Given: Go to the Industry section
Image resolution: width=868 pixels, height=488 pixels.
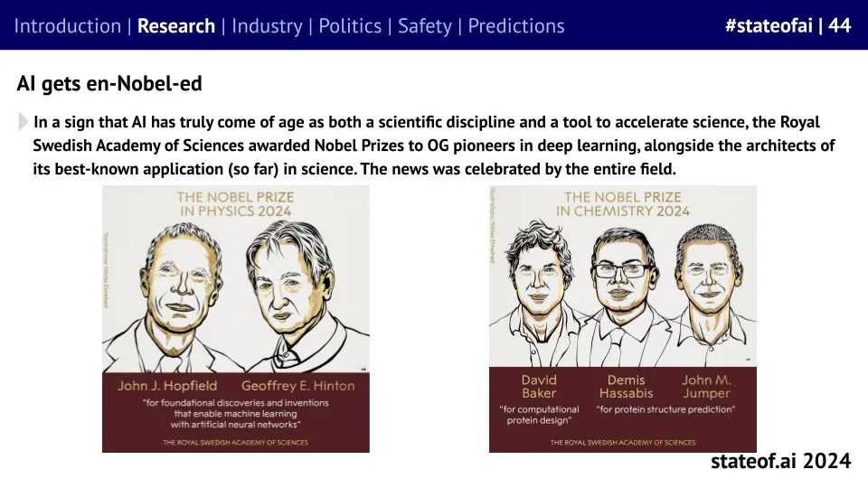Looking at the screenshot, I should tap(267, 26).
